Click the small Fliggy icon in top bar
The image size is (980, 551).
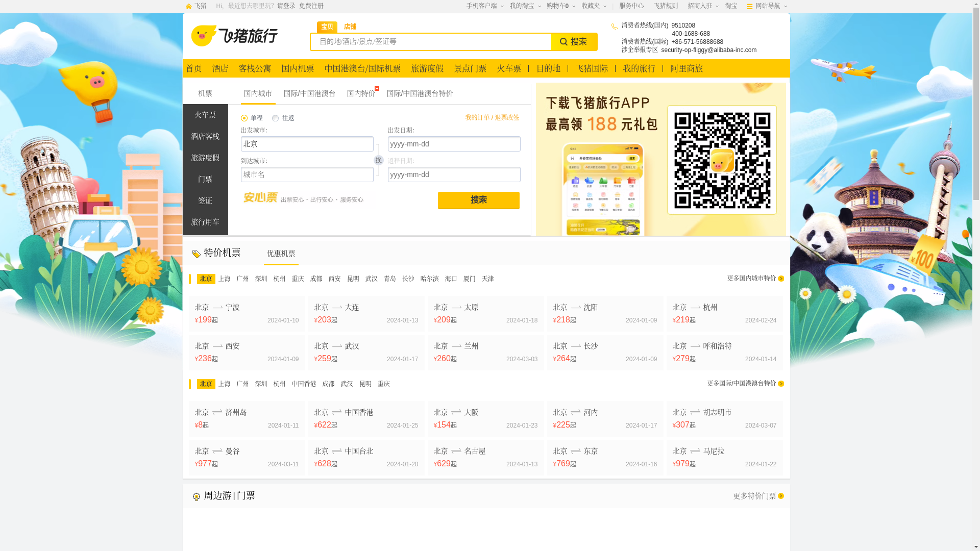click(x=188, y=6)
